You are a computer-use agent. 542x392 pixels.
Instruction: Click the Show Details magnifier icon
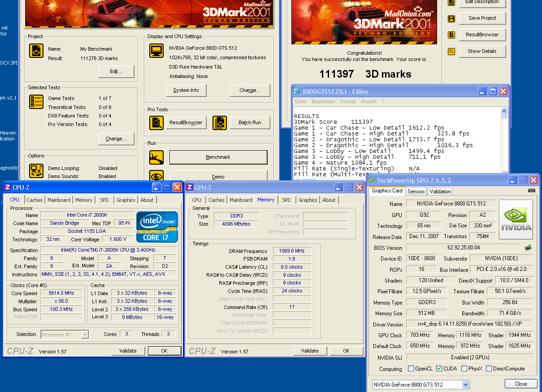click(x=451, y=51)
